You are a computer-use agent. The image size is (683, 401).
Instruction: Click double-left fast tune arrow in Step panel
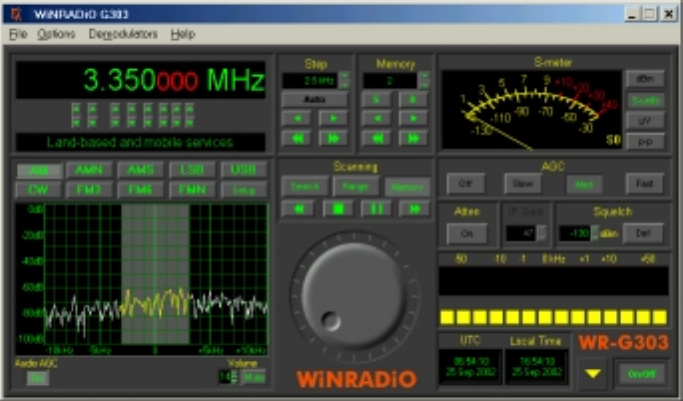point(296,138)
